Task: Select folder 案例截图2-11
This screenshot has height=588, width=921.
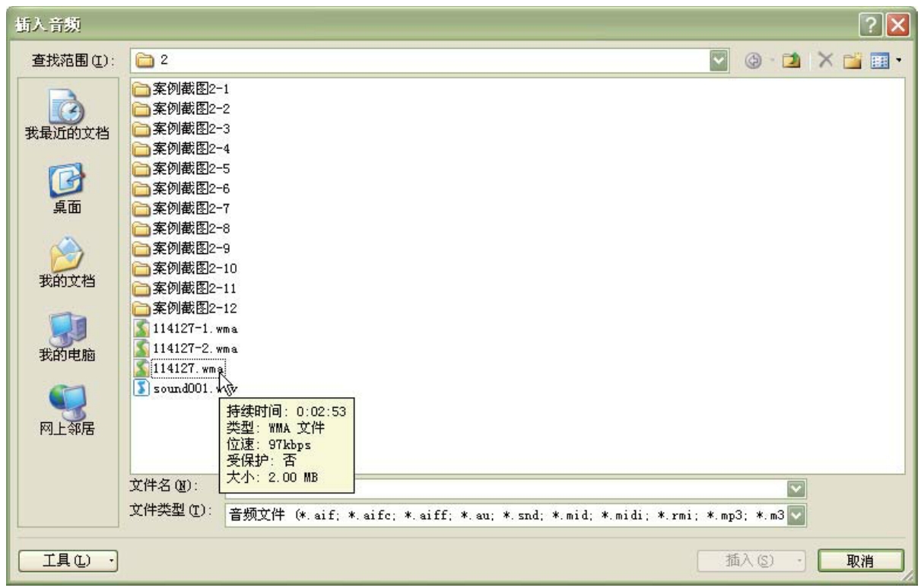Action: click(185, 288)
